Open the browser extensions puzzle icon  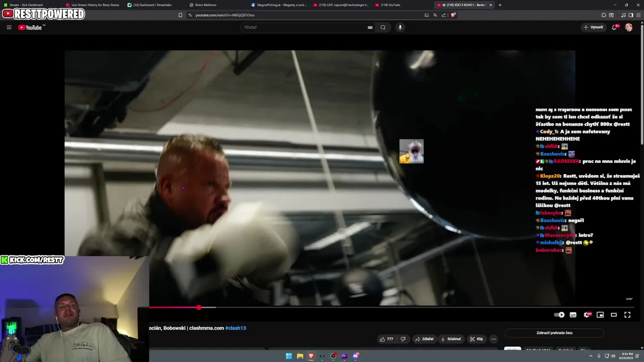coord(604,15)
